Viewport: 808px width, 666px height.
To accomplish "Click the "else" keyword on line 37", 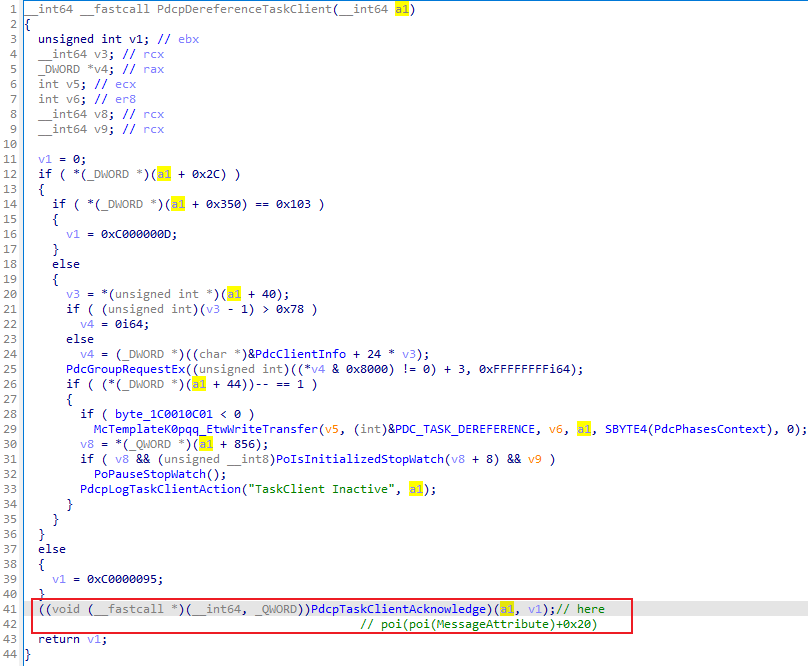I will [52, 549].
